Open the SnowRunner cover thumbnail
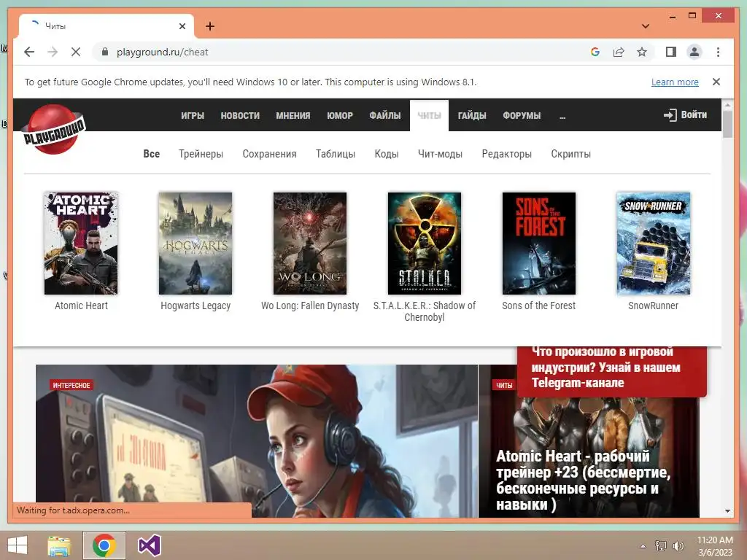The height and width of the screenshot is (560, 747). tap(653, 244)
